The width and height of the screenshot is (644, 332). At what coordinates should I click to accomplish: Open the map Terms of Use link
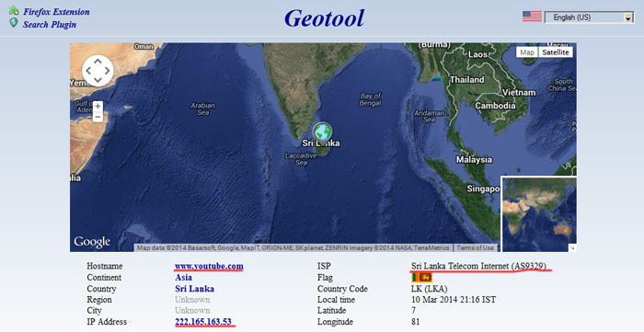[x=476, y=248]
